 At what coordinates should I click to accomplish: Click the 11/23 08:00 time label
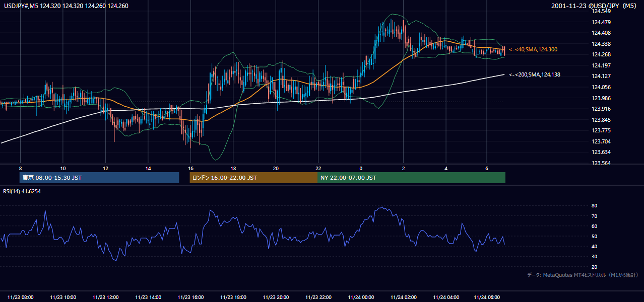[21, 297]
